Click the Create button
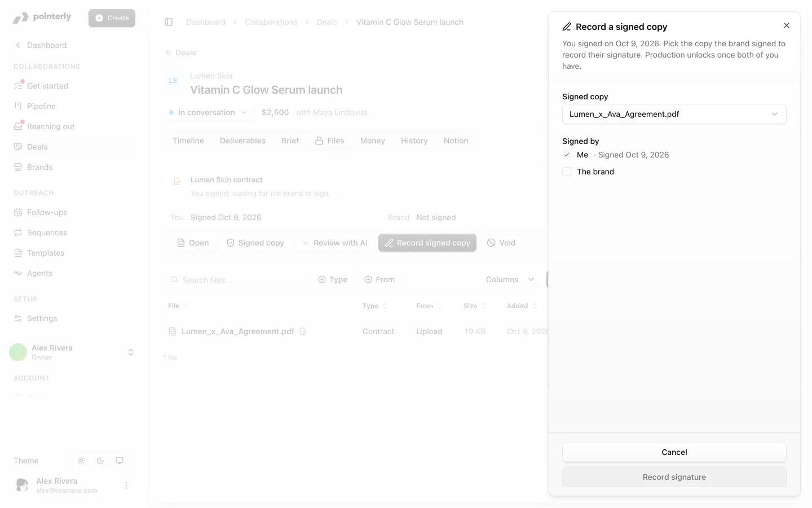This screenshot has height=508, width=812. [x=112, y=18]
